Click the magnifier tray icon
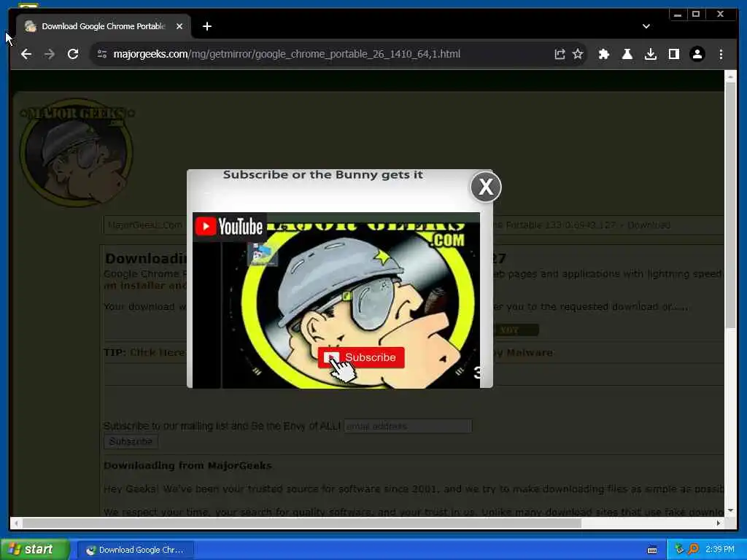The height and width of the screenshot is (560, 747). 693,550
